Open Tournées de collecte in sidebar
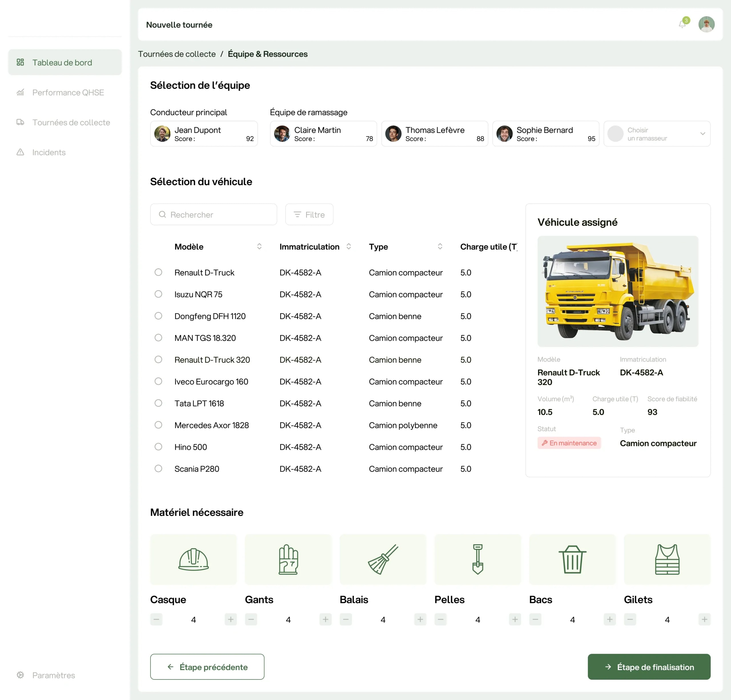The image size is (731, 700). [x=65, y=122]
